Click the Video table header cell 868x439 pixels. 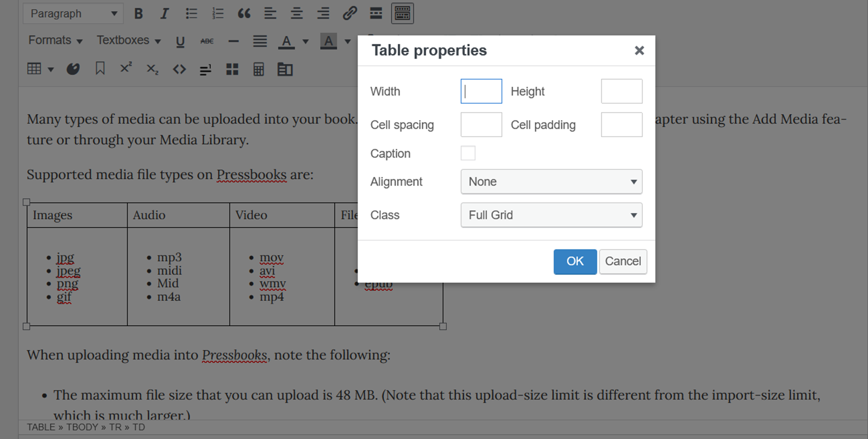282,215
